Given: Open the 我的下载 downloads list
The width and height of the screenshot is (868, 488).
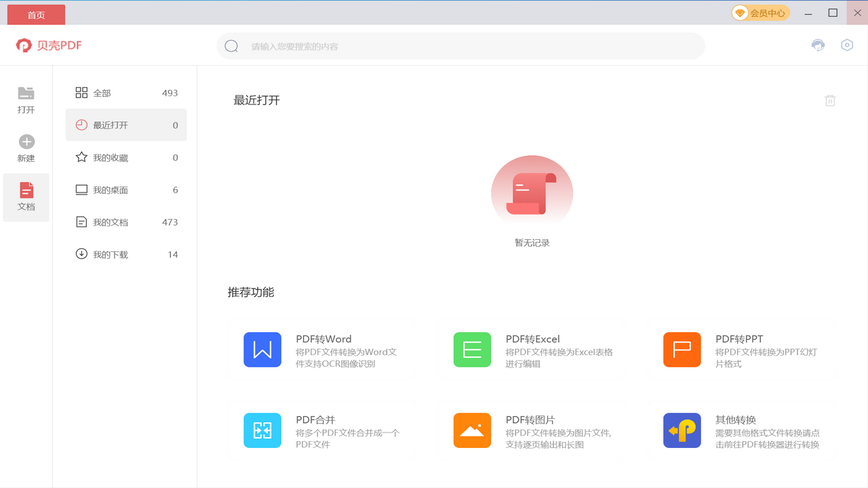Looking at the screenshot, I should pos(125,254).
